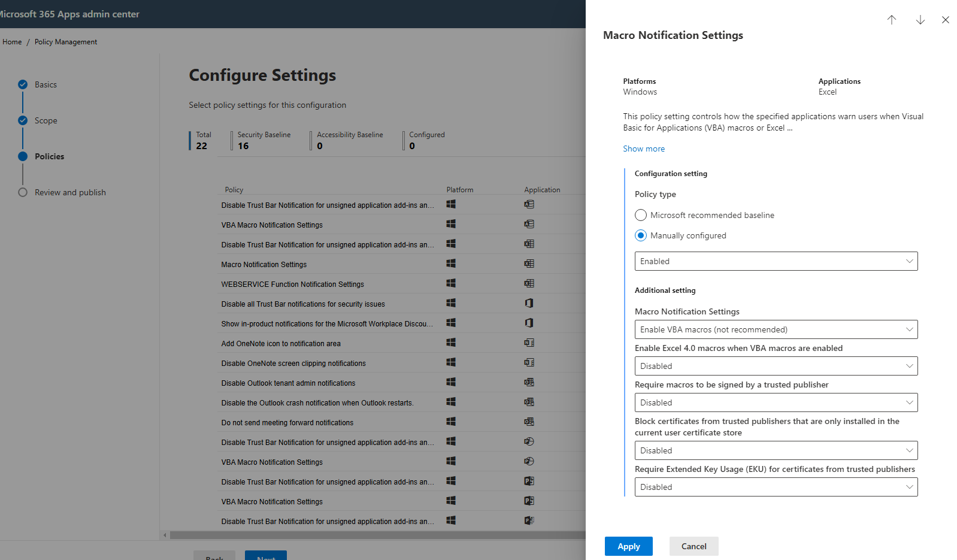Open WEBSERVICE Function Notification Settings policy
The image size is (957, 560).
pos(292,284)
